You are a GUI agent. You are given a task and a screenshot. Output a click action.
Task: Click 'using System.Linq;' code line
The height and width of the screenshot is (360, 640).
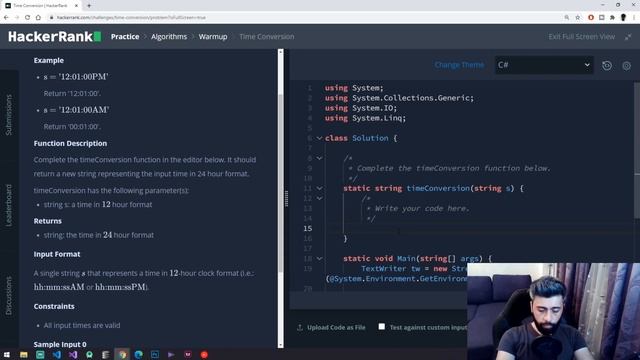pyautogui.click(x=365, y=118)
